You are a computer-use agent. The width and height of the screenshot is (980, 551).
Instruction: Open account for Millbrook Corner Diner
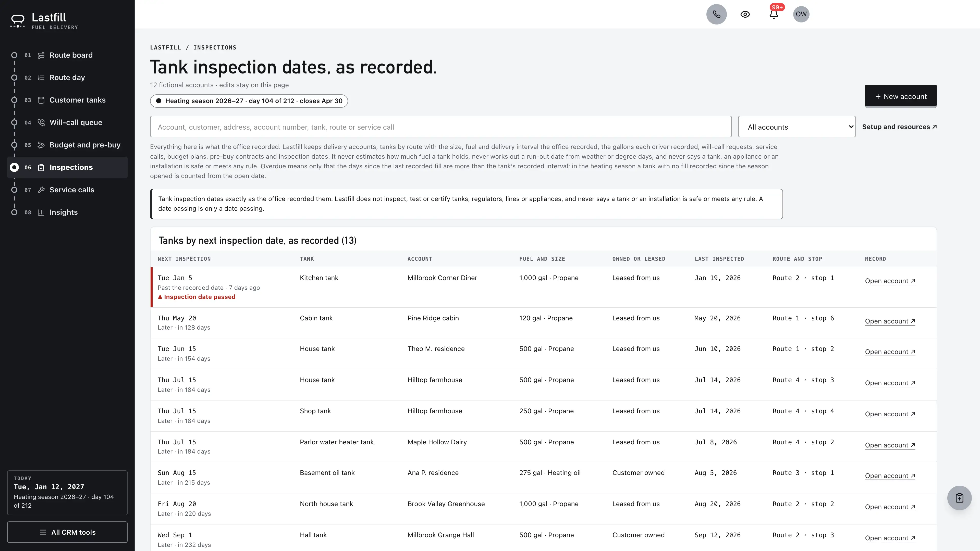tap(890, 281)
